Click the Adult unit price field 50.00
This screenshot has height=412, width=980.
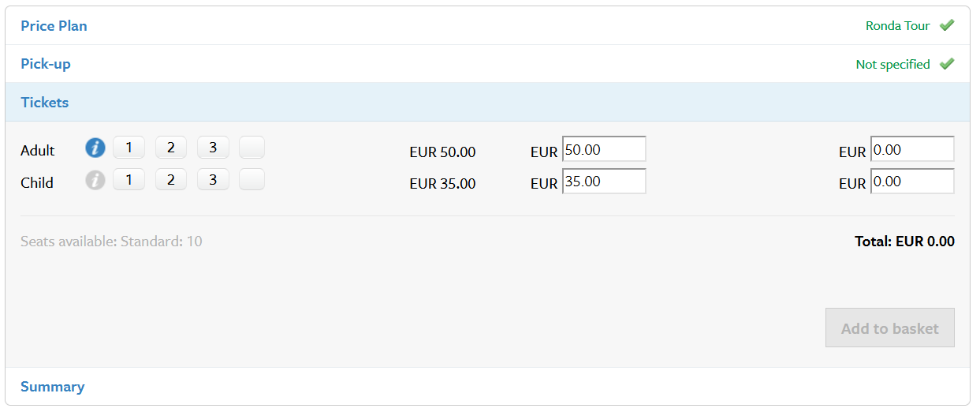(x=604, y=149)
